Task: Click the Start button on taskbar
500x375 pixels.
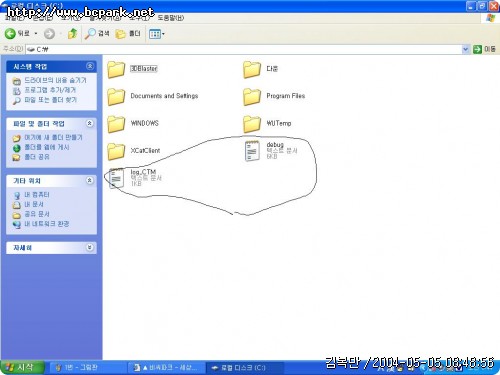Action: click(22, 367)
